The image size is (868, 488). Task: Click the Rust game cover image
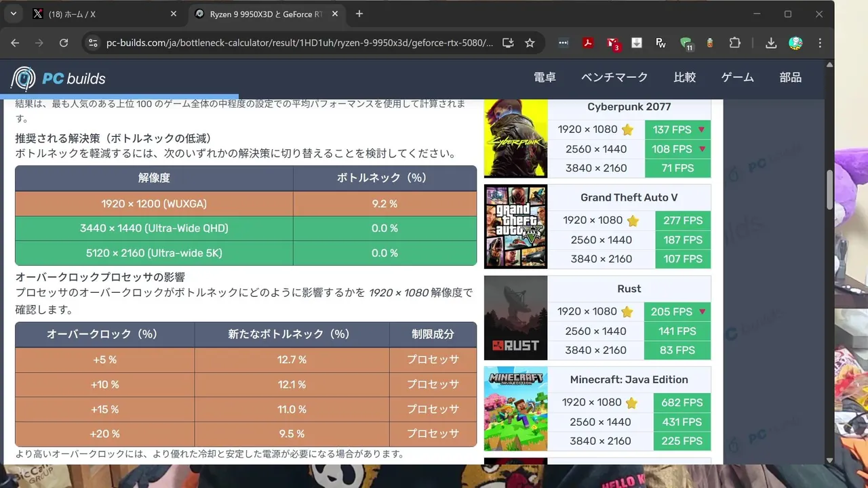[x=515, y=317]
